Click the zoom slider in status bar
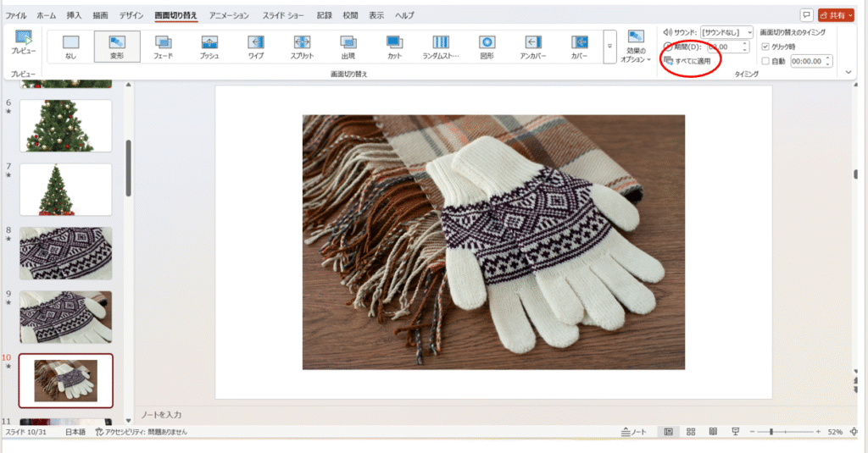Image resolution: width=868 pixels, height=453 pixels. (x=771, y=432)
